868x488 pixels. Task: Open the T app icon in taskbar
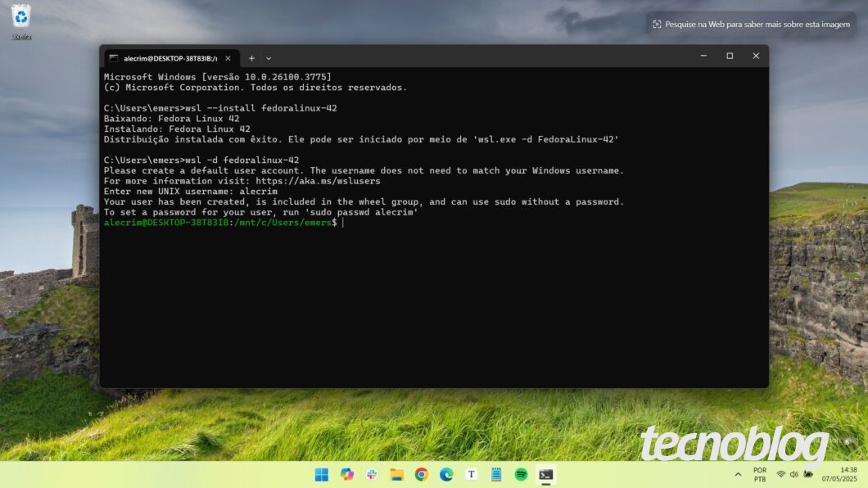click(x=471, y=475)
